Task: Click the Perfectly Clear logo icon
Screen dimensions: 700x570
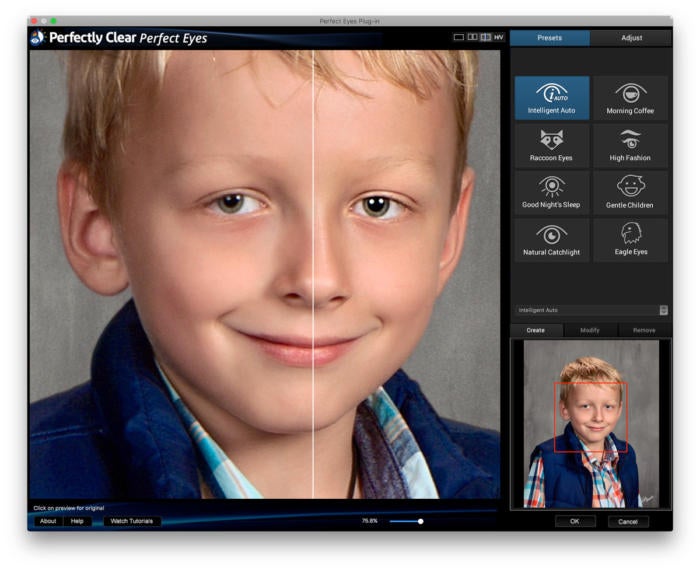Action: [x=38, y=37]
